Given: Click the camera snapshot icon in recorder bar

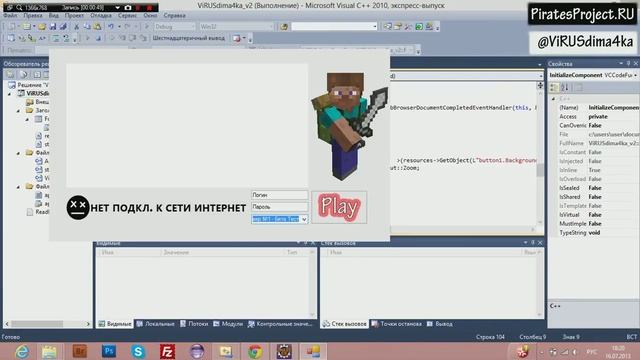Looking at the screenshot, I should coord(128,8).
